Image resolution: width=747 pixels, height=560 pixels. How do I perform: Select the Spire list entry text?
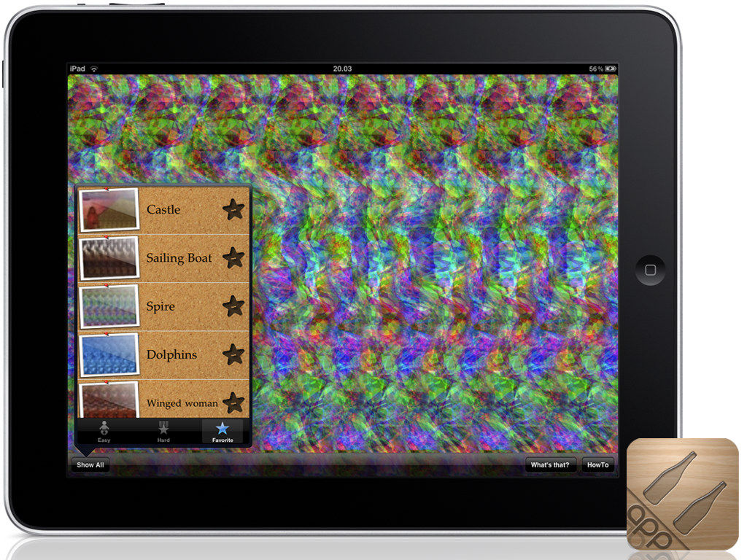[x=160, y=307]
